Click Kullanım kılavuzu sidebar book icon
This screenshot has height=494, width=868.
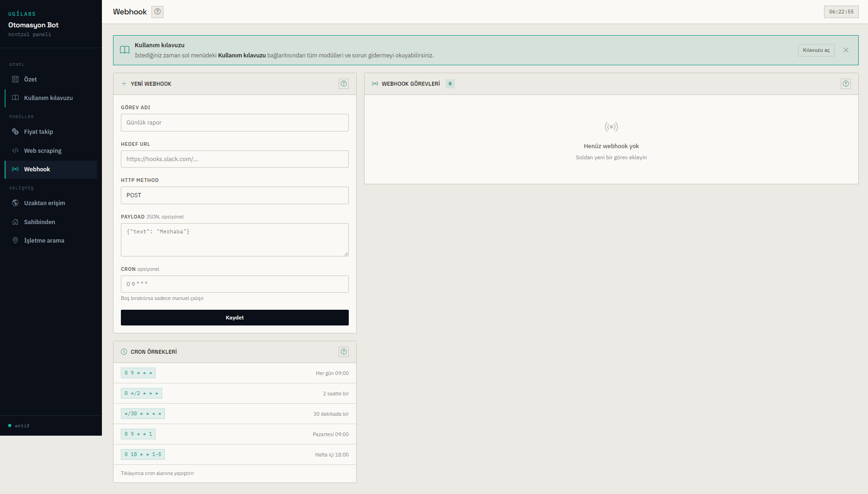(15, 98)
